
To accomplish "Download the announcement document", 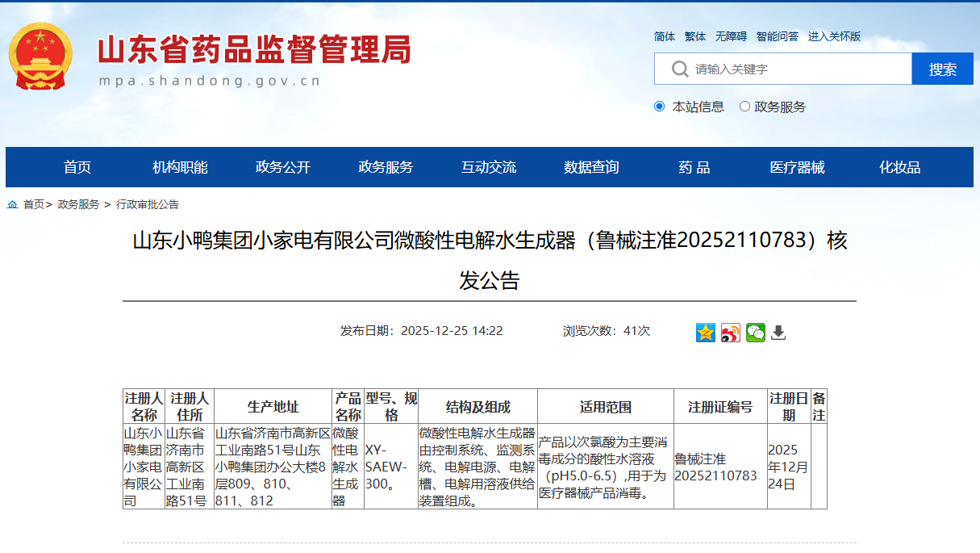I will [x=777, y=333].
